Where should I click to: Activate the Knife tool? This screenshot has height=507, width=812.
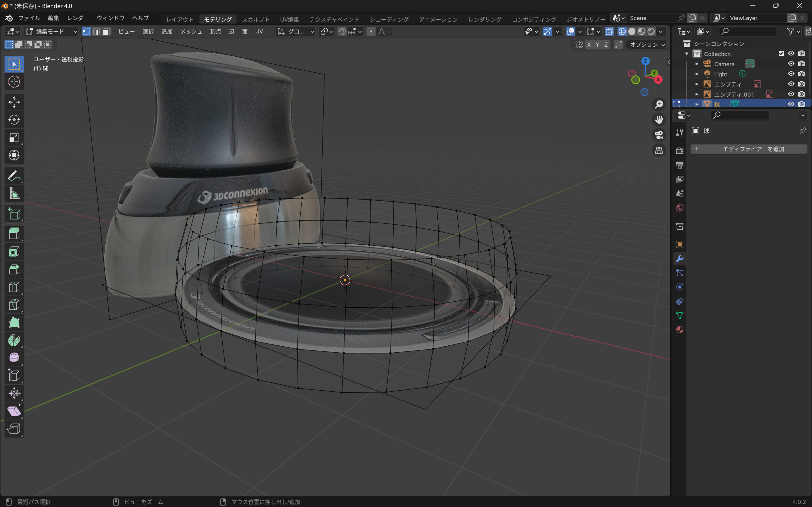pyautogui.click(x=14, y=305)
